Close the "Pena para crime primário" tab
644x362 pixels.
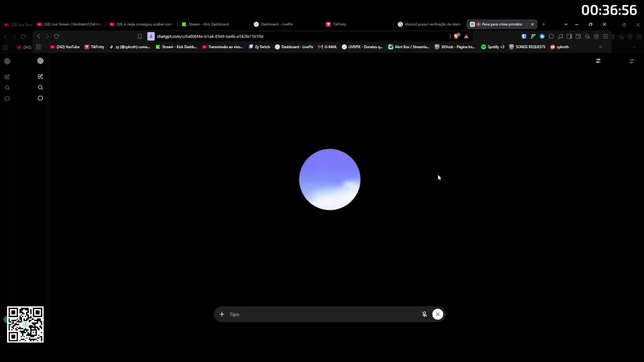[x=532, y=24]
